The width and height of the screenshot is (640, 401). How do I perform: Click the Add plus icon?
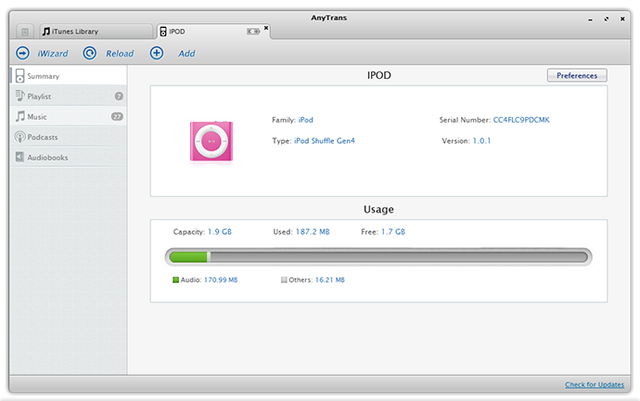pos(156,53)
